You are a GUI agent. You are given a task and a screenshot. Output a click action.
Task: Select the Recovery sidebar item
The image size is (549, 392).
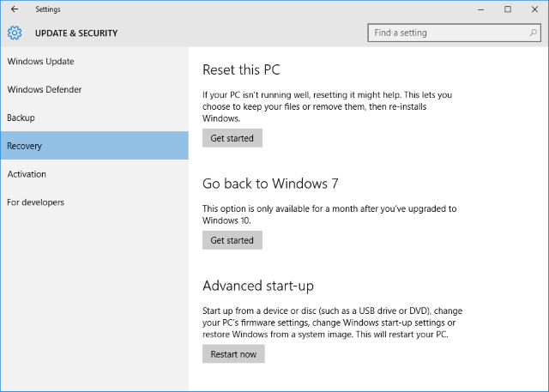(x=25, y=146)
